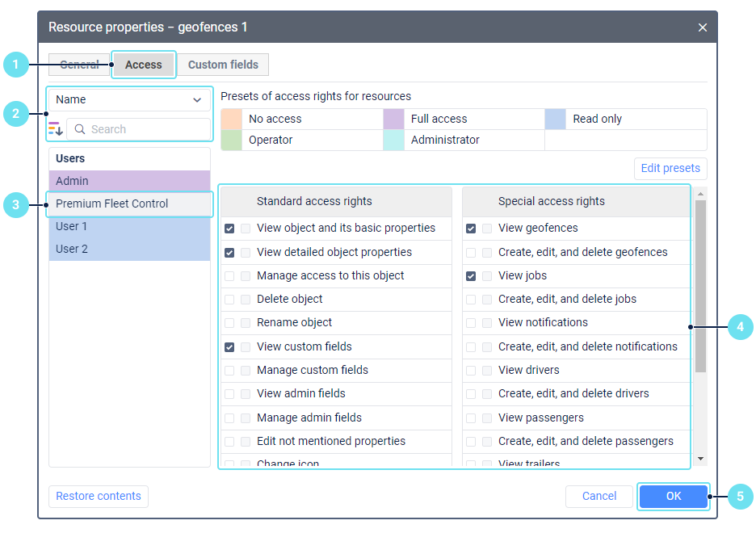Viewport: 756px width, 533px height.
Task: Enable the Delete object checkbox
Action: coord(229,300)
